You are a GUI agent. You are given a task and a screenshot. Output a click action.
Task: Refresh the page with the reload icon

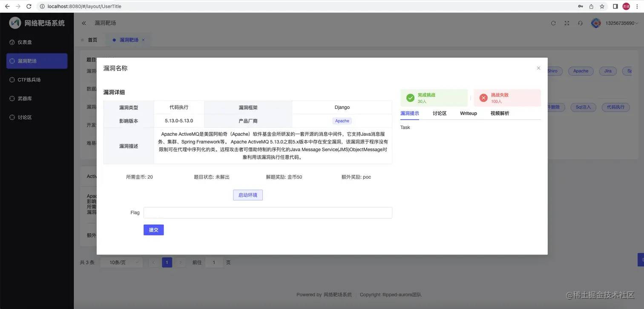(553, 23)
